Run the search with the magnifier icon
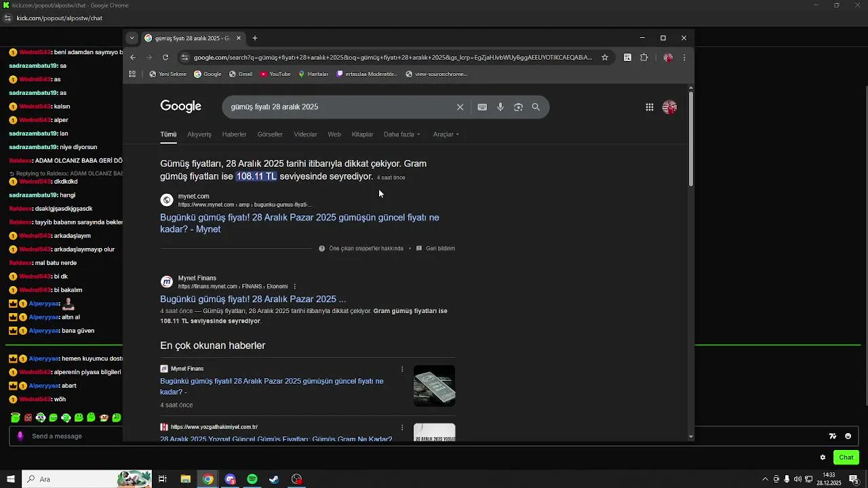 click(x=536, y=107)
